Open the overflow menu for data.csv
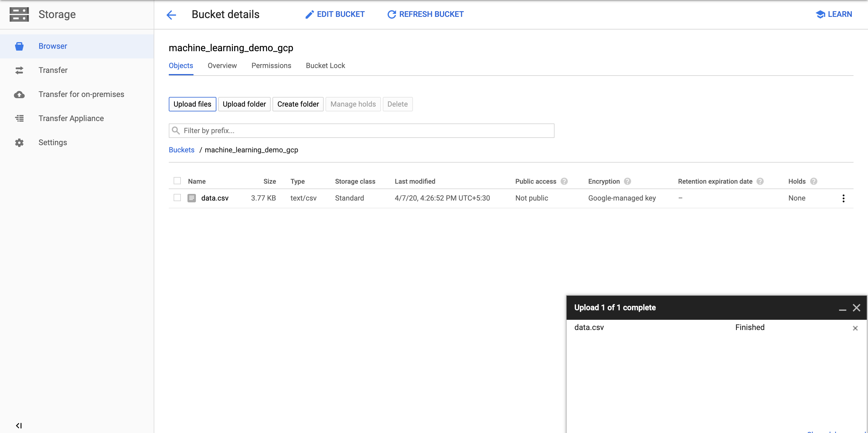 click(844, 198)
